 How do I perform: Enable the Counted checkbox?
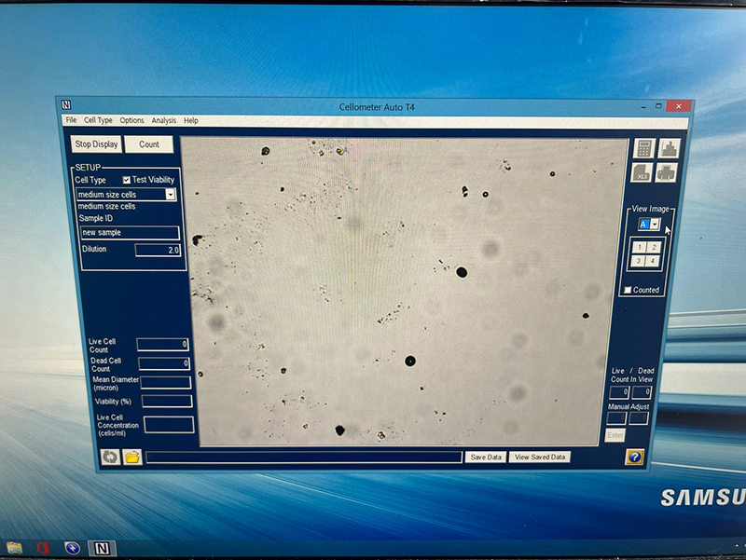[627, 290]
